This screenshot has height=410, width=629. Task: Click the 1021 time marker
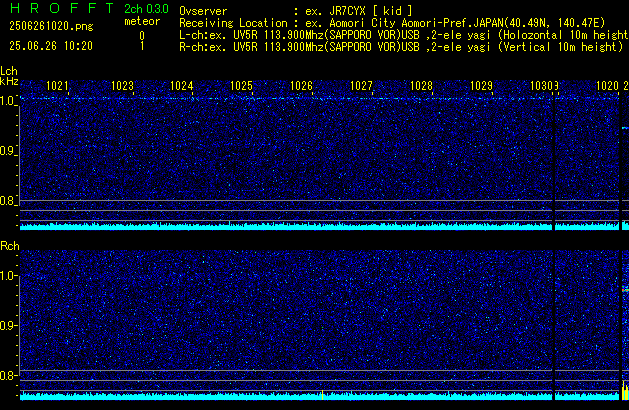pos(57,86)
